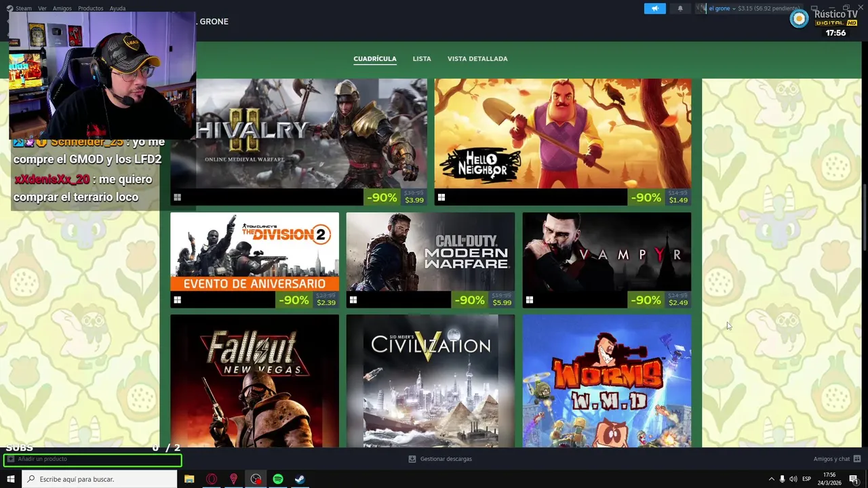
Task: Open the Windows Start menu
Action: (10, 479)
